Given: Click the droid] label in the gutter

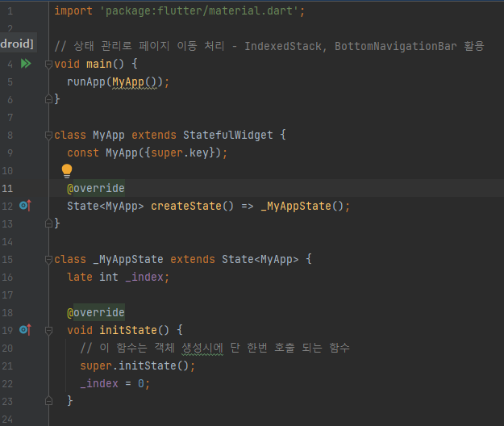Looking at the screenshot, I should tap(17, 43).
